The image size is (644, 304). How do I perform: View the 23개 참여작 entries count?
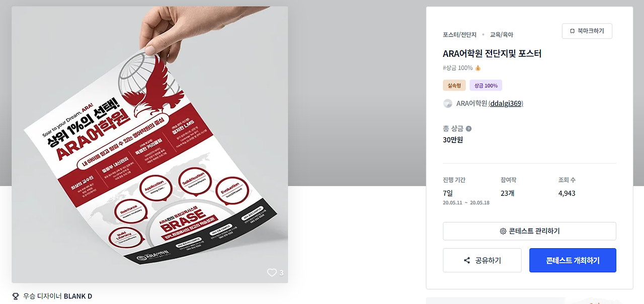507,193
